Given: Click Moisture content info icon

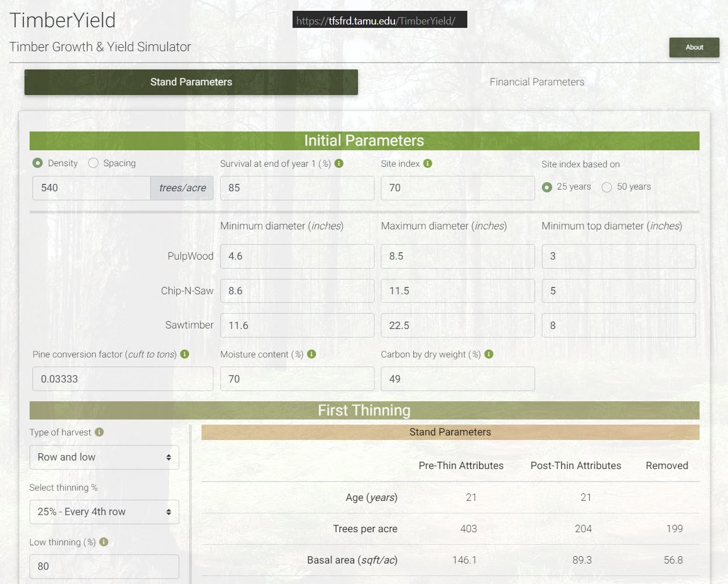Looking at the screenshot, I should [x=311, y=354].
